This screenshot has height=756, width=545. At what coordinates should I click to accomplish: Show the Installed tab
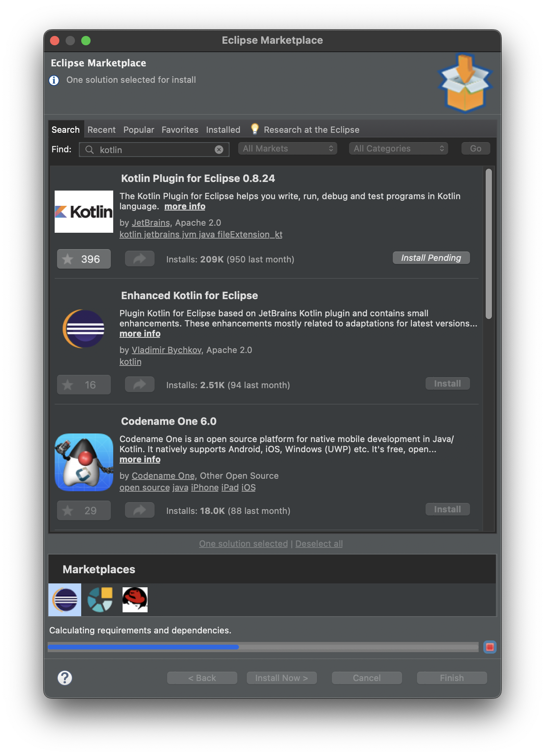click(x=223, y=130)
